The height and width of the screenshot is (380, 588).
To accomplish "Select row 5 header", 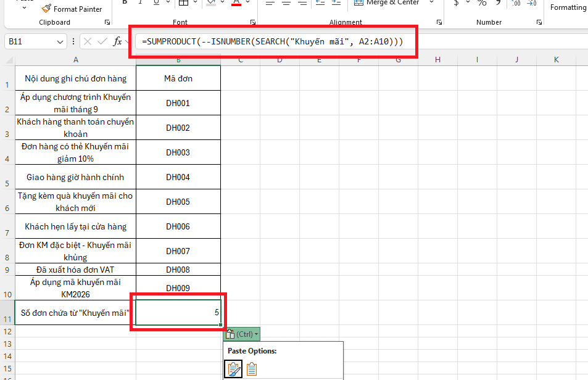I will (7, 177).
